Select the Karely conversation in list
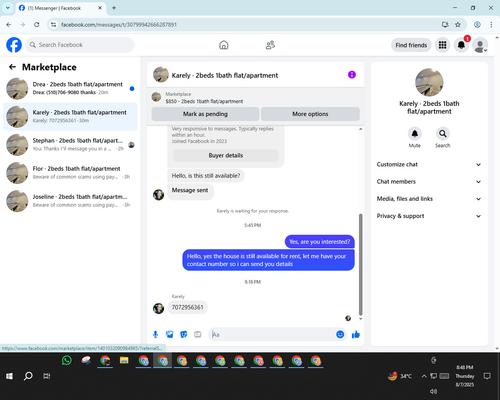The image size is (500, 400). [70, 117]
